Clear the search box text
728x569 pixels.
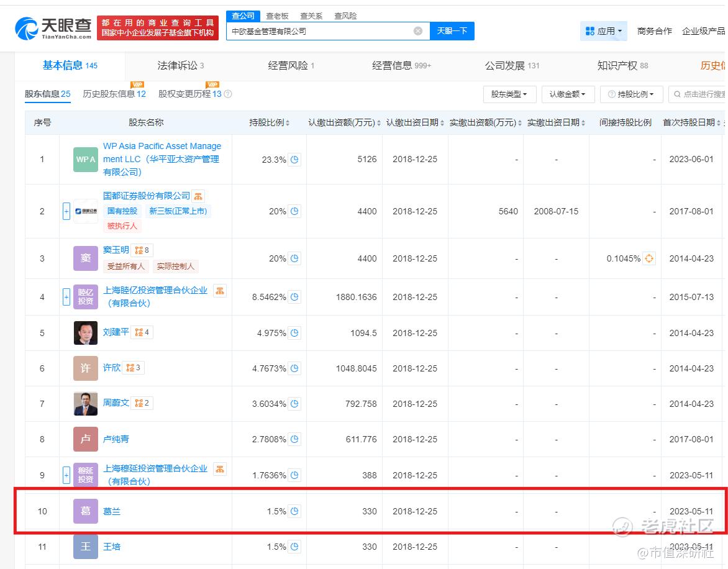point(418,31)
